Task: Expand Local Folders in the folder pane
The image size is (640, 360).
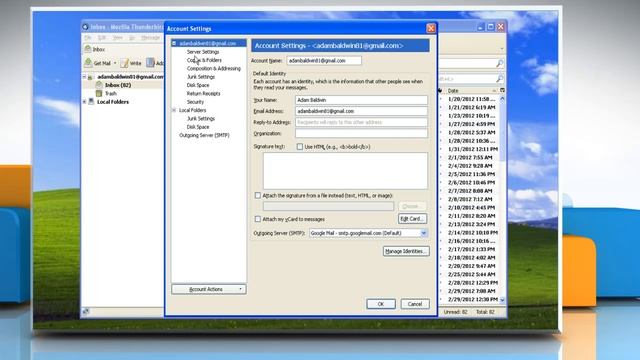Action: 84,102
